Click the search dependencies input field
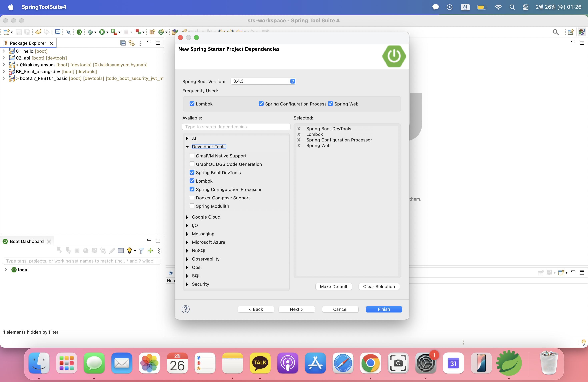This screenshot has width=588, height=382. tap(236, 127)
